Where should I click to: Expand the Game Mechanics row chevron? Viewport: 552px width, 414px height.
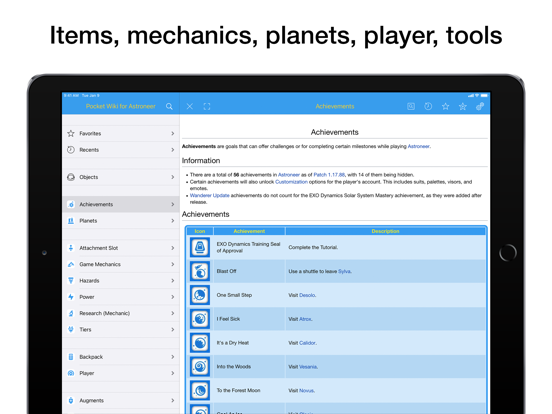172,264
